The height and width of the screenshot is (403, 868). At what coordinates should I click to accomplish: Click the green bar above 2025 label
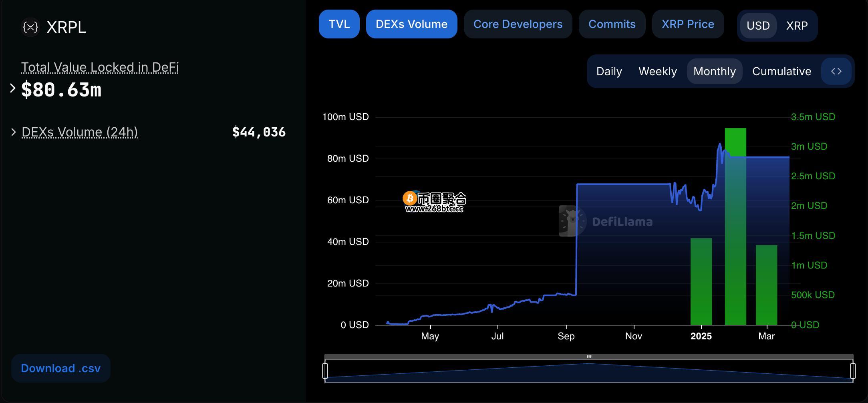pos(701,282)
